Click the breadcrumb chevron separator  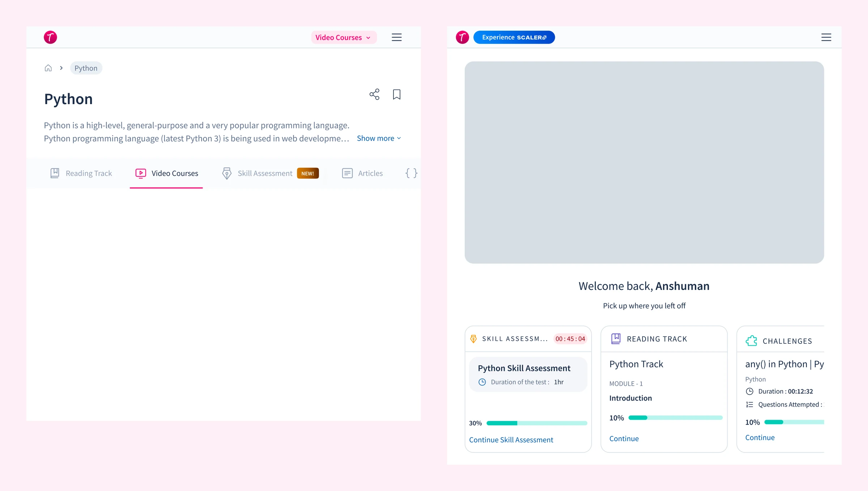point(61,68)
